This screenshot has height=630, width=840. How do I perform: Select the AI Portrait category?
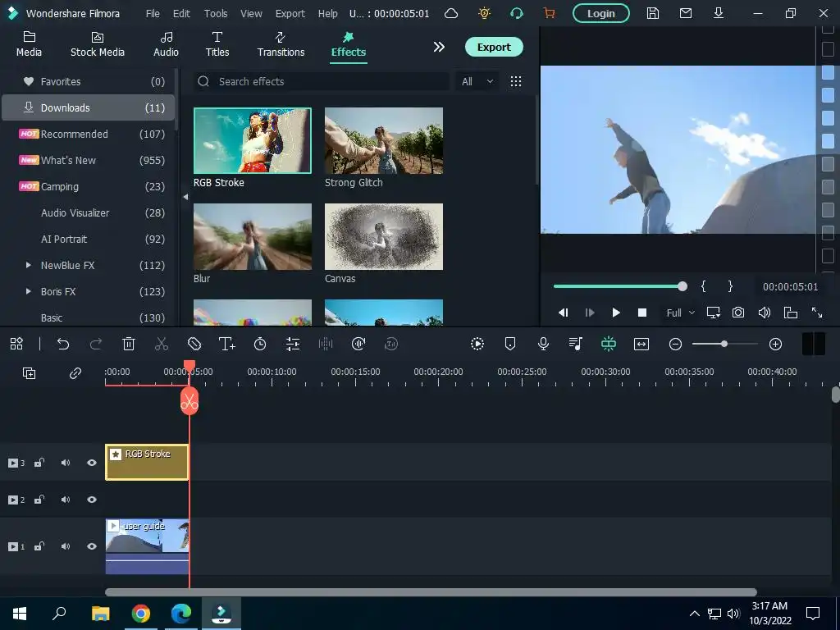[89, 239]
